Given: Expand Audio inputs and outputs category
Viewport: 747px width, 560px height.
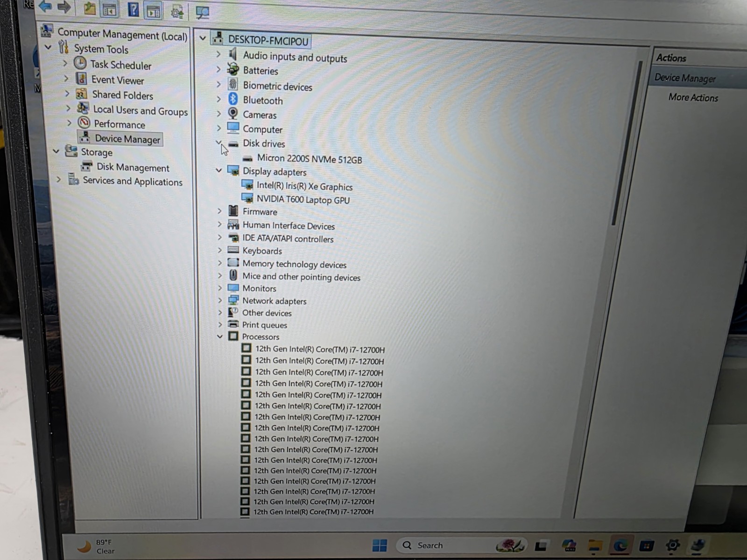Looking at the screenshot, I should 218,55.
